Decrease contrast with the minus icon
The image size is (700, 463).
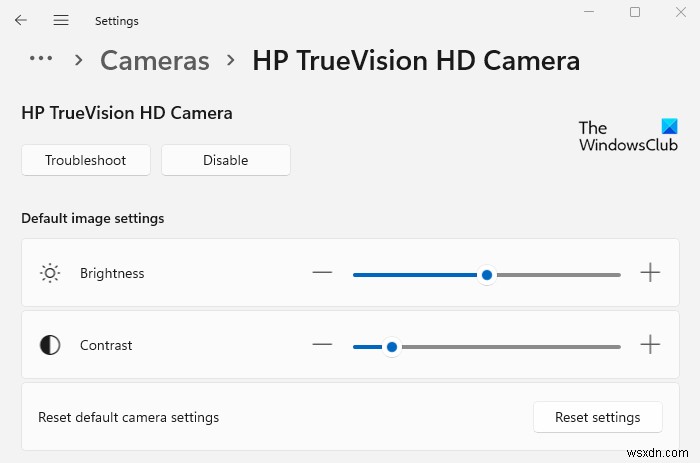322,345
